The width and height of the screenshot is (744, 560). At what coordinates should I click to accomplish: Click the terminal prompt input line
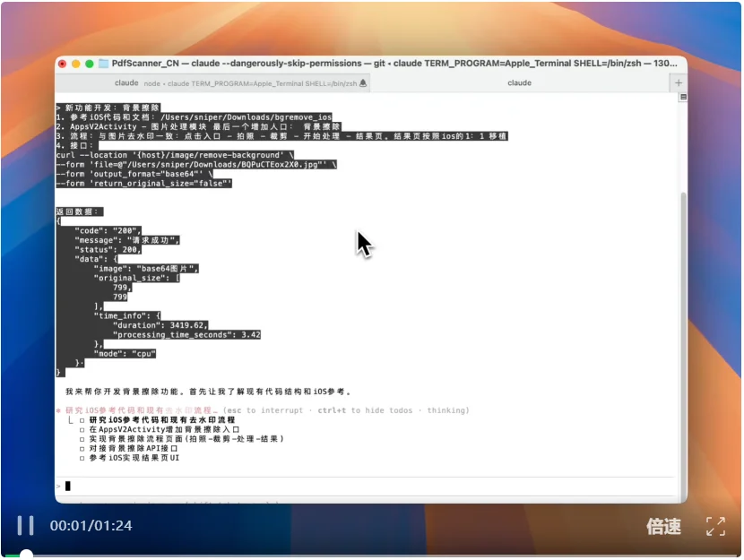(x=359, y=486)
